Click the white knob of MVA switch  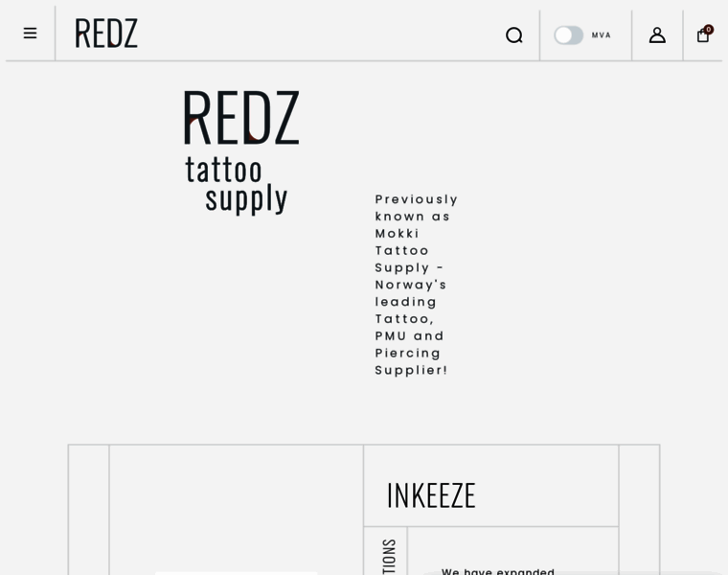click(563, 35)
